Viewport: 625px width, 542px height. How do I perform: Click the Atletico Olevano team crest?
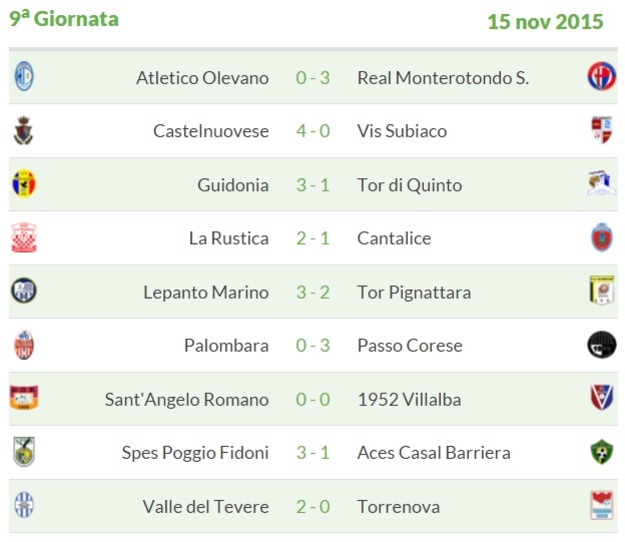click(x=24, y=77)
